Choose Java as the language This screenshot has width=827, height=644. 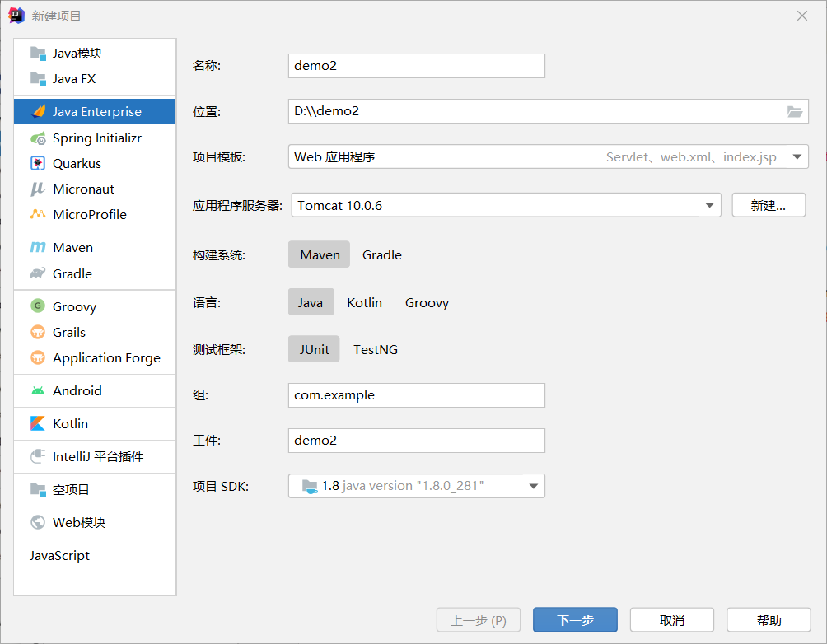(x=311, y=302)
